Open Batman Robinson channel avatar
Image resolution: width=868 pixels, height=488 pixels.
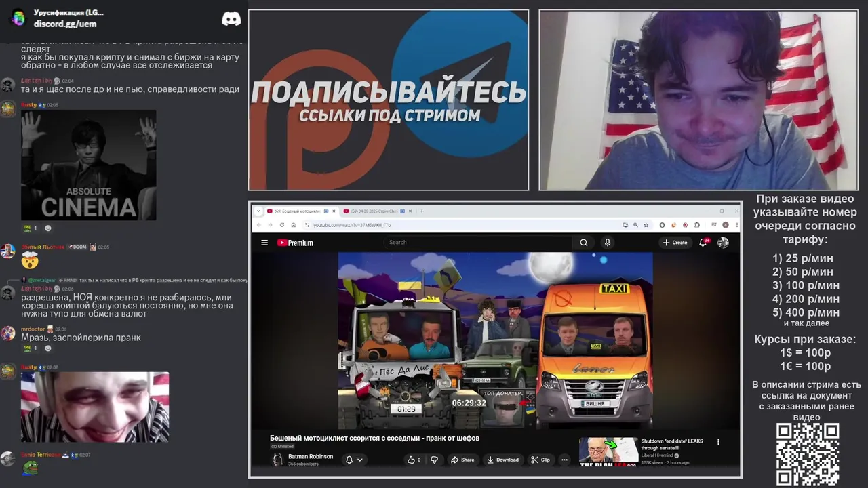277,460
